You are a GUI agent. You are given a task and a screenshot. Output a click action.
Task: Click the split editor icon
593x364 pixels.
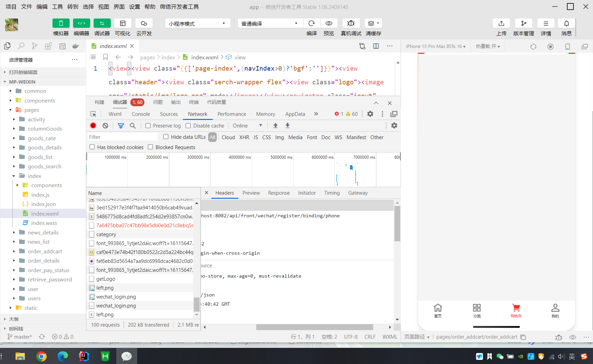(x=376, y=46)
